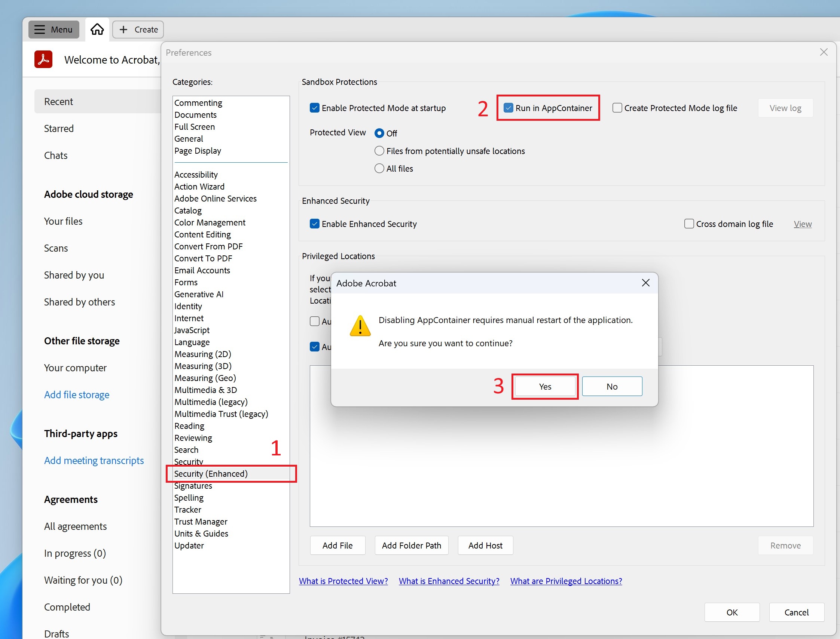840x639 pixels.
Task: Open All agreements in sidebar
Action: (x=75, y=526)
